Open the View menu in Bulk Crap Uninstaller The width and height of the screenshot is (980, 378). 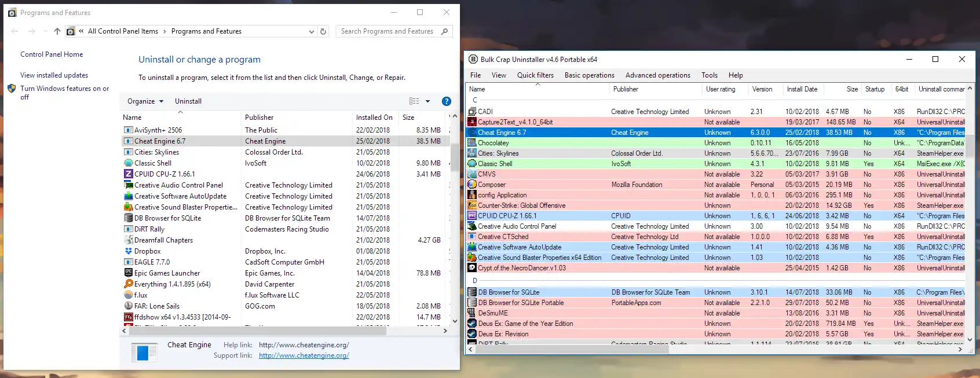(499, 75)
